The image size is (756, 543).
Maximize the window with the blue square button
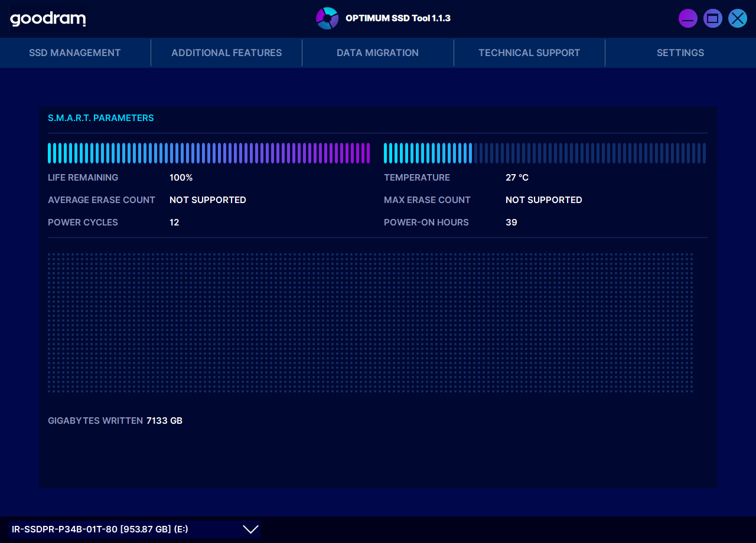pyautogui.click(x=713, y=18)
